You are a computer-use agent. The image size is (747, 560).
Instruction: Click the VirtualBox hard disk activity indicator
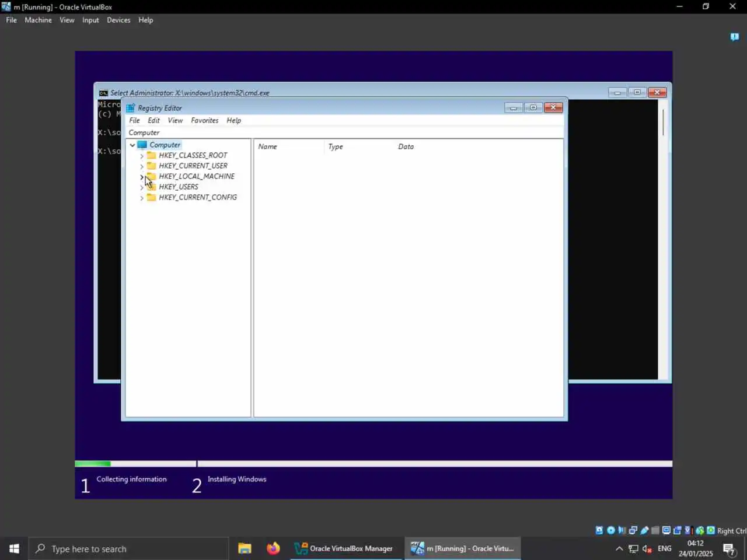(599, 530)
